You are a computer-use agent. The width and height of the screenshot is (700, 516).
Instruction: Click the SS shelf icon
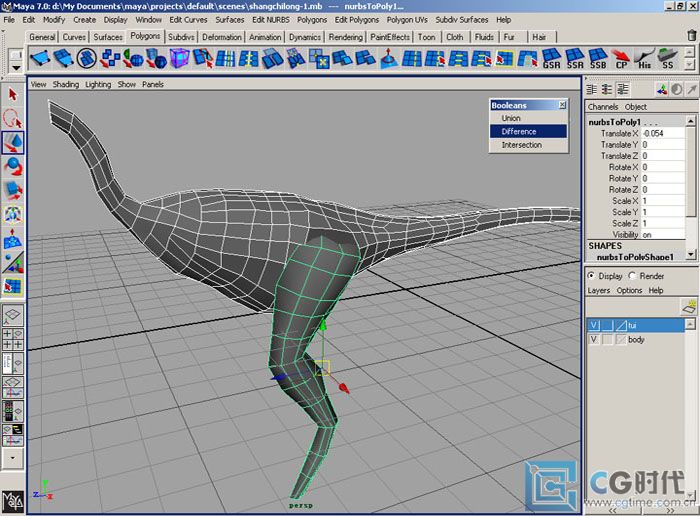pyautogui.click(x=667, y=59)
